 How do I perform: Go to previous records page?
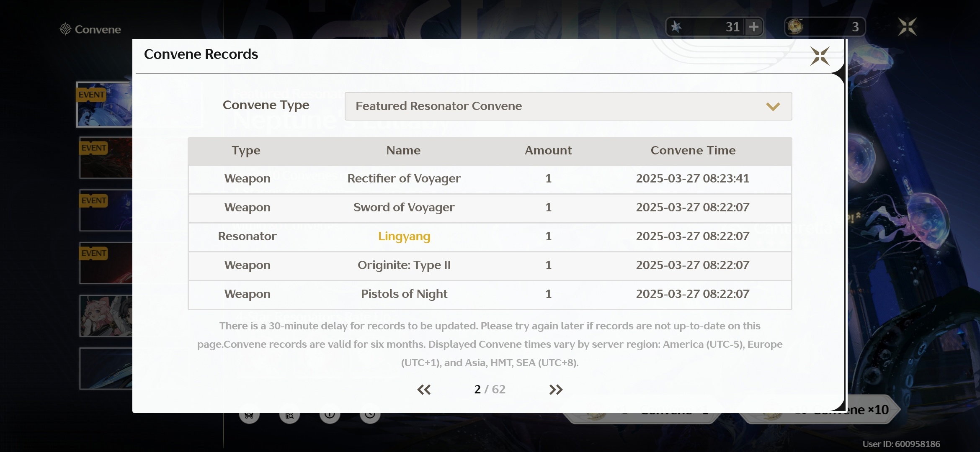click(424, 390)
